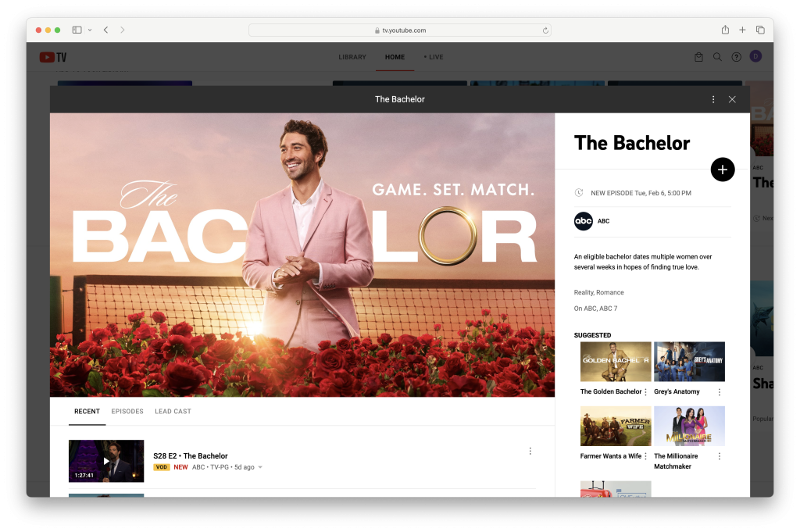800x532 pixels.
Task: Expand the sidebar dropdown chevron in Safari toolbar
Action: point(90,30)
